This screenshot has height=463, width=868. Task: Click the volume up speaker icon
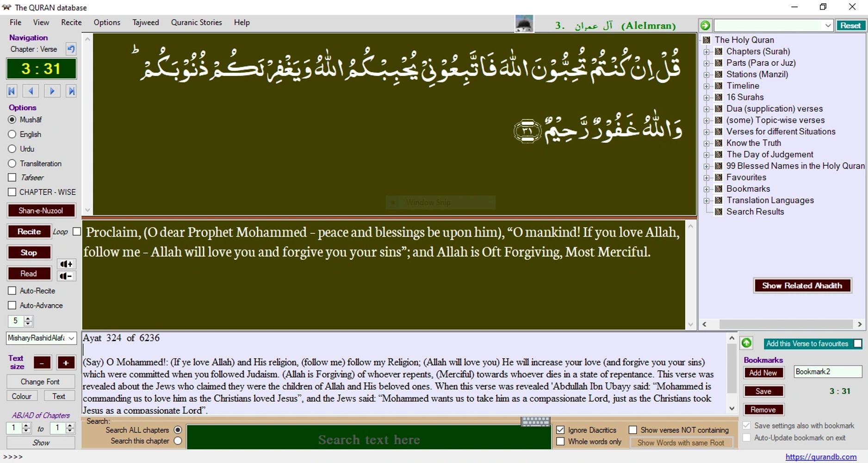(66, 264)
